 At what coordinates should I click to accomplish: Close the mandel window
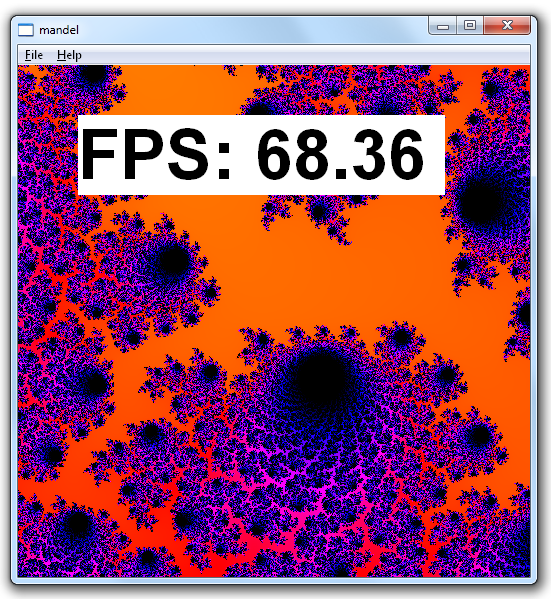click(x=507, y=26)
